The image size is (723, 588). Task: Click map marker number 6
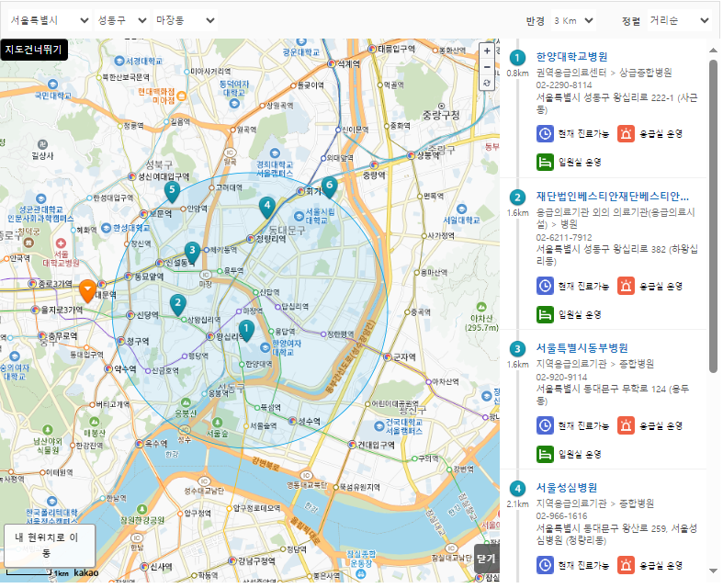[329, 187]
